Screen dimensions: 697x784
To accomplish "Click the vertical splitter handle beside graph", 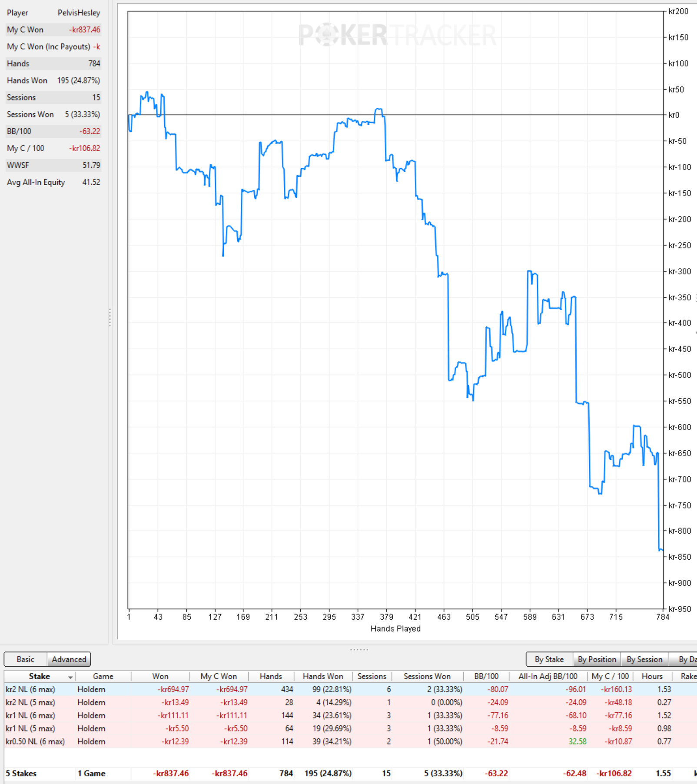I will [x=110, y=318].
